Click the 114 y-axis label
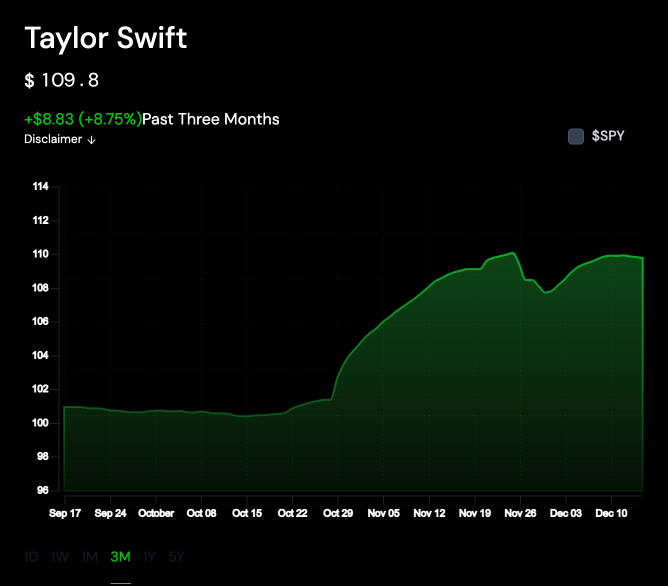The image size is (668, 586). [x=41, y=187]
